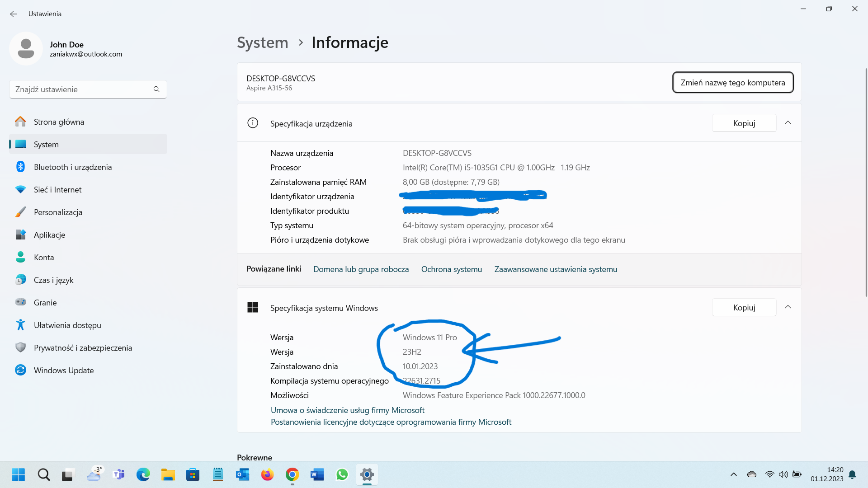Launch Microsoft Teams from taskbar
This screenshot has width=868, height=488.
tap(119, 474)
